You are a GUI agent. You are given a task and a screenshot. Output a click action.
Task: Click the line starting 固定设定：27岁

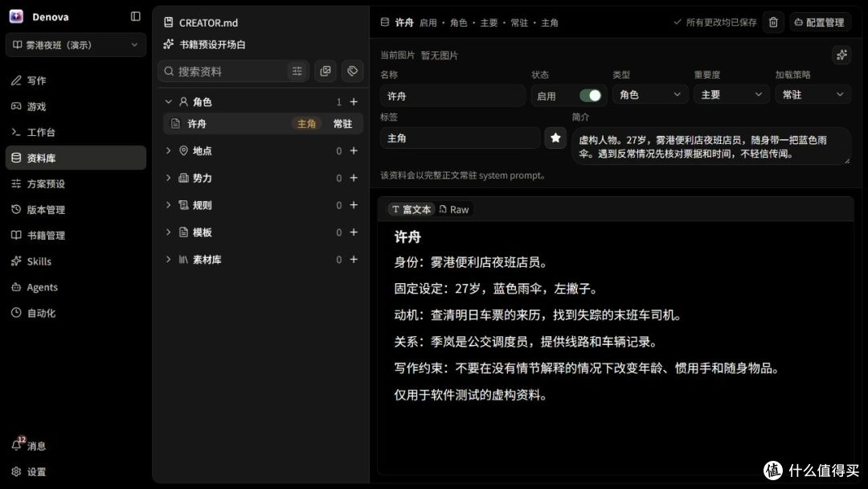497,289
